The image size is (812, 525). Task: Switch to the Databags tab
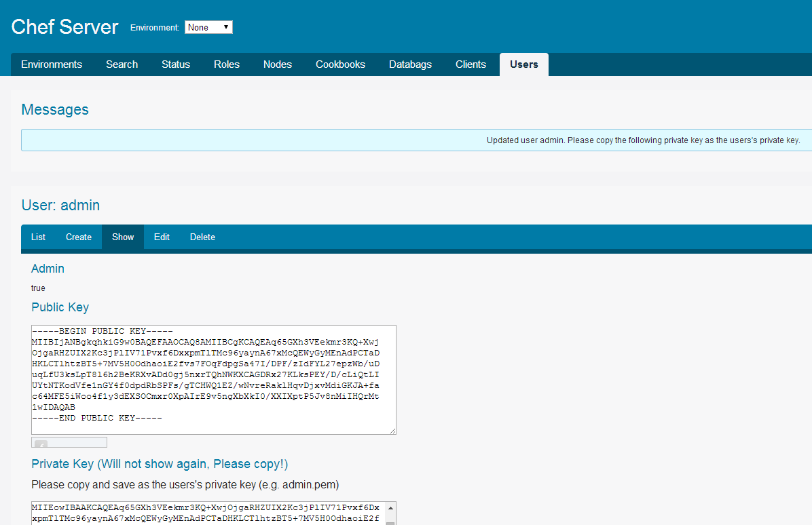(410, 64)
